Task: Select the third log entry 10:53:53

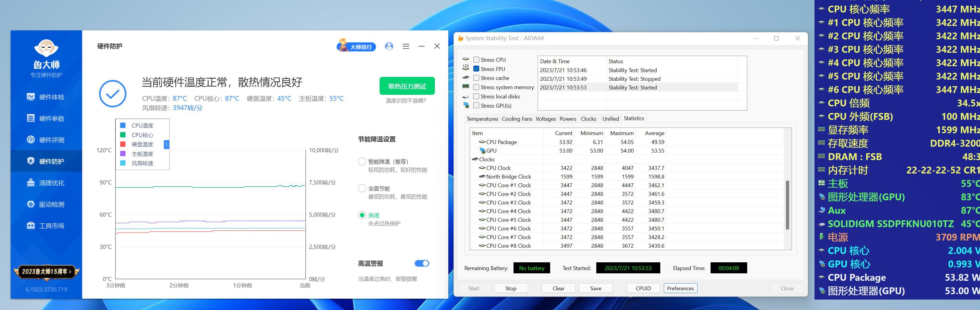Action: pyautogui.click(x=638, y=88)
